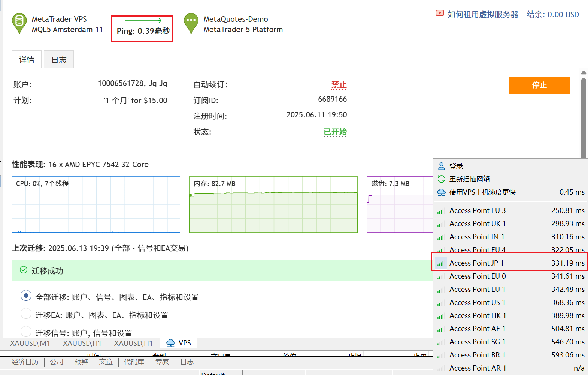Select Access Point JP 1 entry

coord(510,263)
